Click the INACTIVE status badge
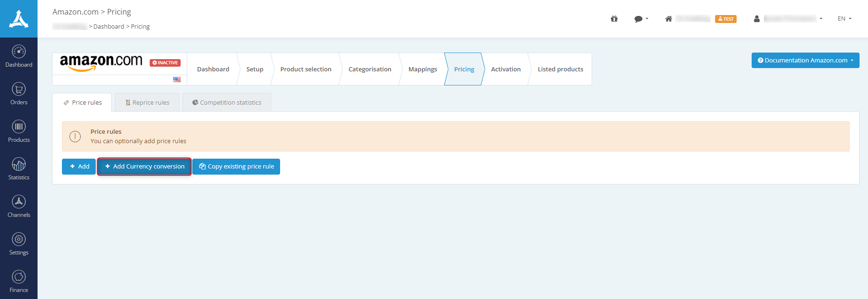The image size is (868, 299). click(x=165, y=62)
